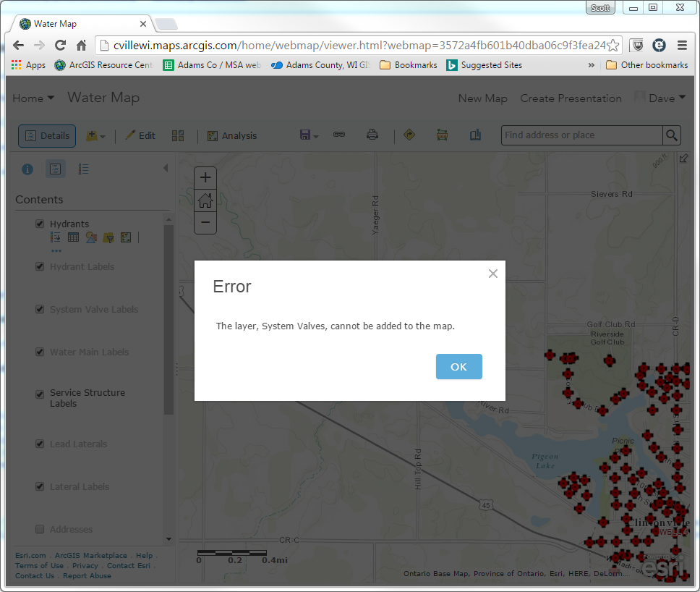Open the Privacy footer link

[85, 566]
